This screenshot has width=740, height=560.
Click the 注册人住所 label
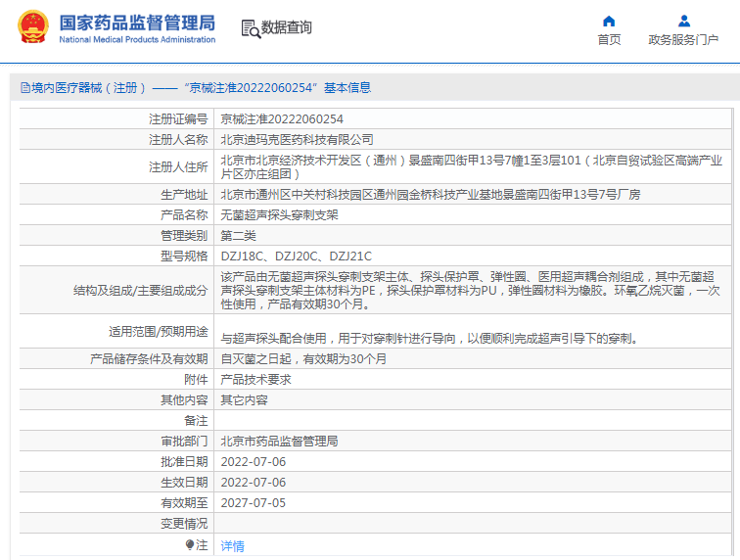[178, 167]
